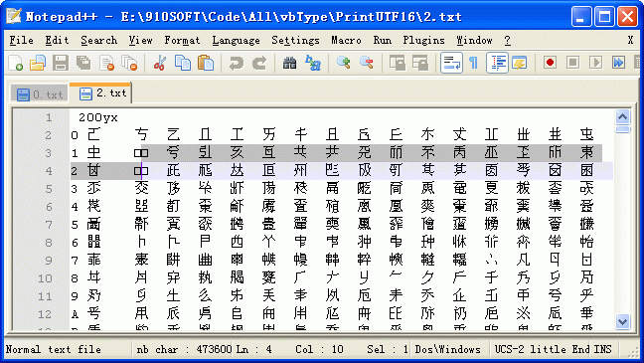Start macro recording with red dot
Viewport: 644px width, 363px height.
pos(550,63)
